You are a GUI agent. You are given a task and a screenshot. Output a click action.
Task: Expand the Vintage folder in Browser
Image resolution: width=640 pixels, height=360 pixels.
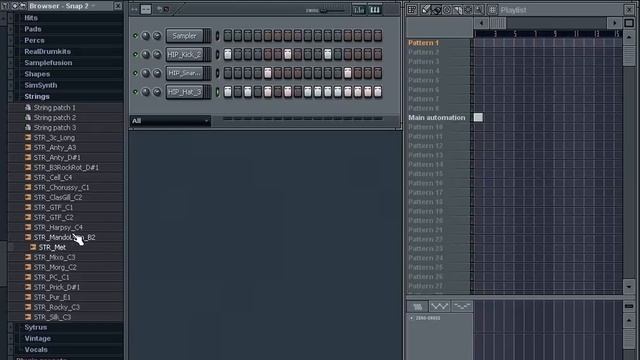[37, 338]
